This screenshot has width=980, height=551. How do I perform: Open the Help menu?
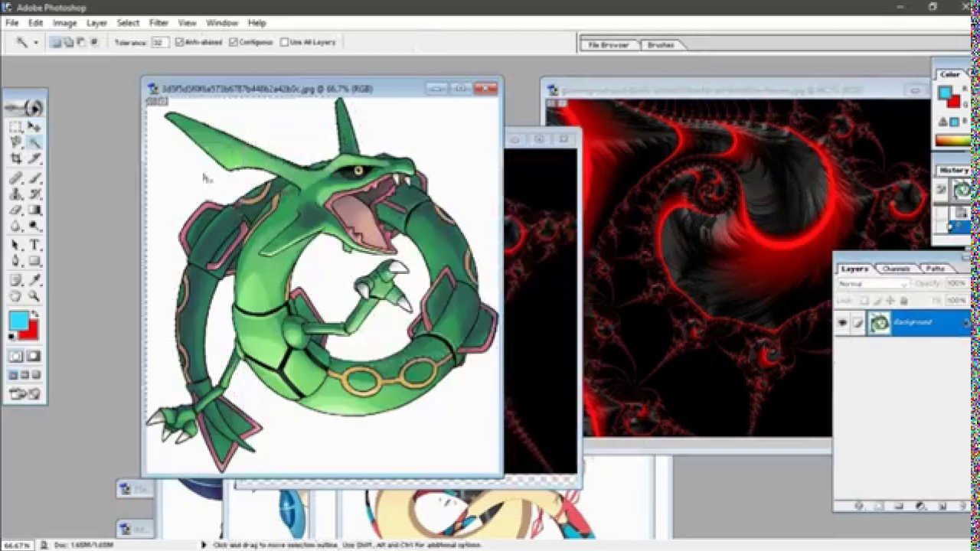(x=256, y=23)
